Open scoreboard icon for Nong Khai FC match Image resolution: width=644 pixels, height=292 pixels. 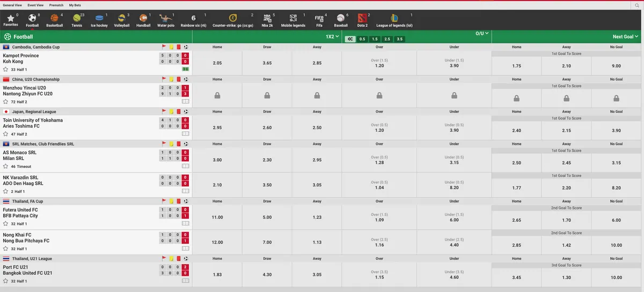click(185, 249)
